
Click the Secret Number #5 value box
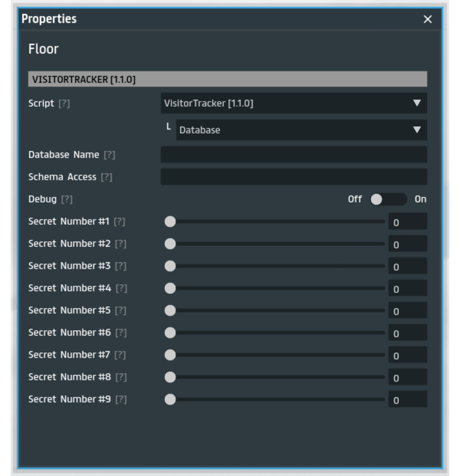pos(407,311)
